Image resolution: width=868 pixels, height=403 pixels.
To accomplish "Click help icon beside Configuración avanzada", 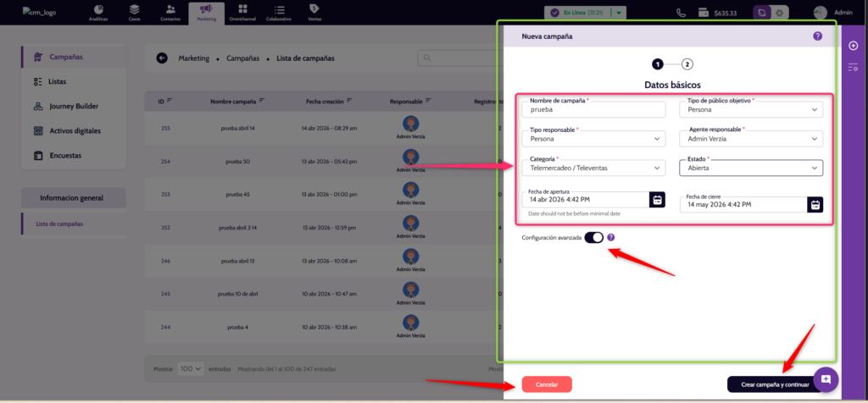I will coord(611,238).
